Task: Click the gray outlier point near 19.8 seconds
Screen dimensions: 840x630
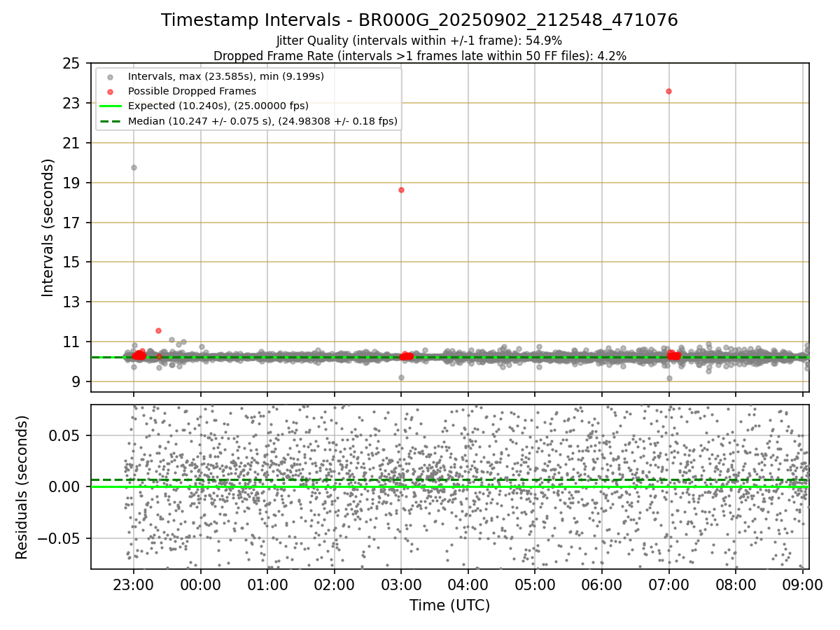Action: 134,167
